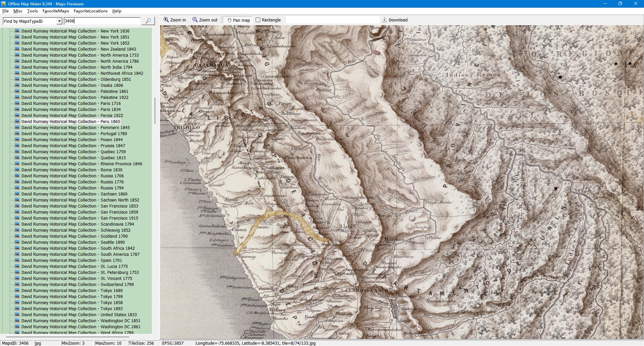Open the File menu
644x346 pixels.
[x=5, y=11]
